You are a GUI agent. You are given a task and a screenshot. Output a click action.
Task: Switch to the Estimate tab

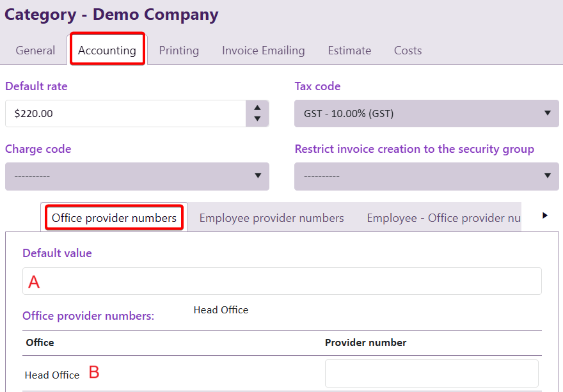point(349,51)
